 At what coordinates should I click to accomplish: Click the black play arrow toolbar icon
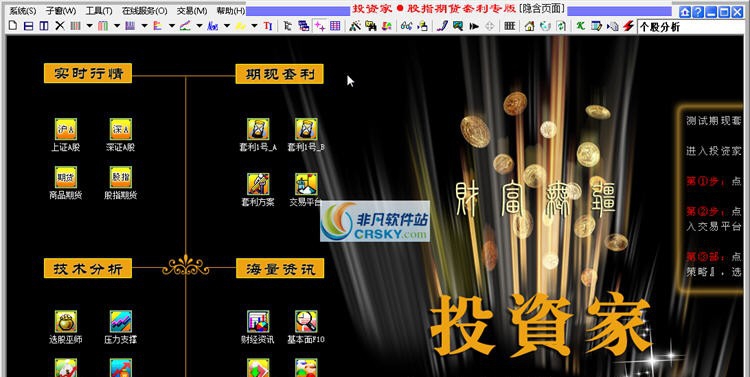pos(474,26)
